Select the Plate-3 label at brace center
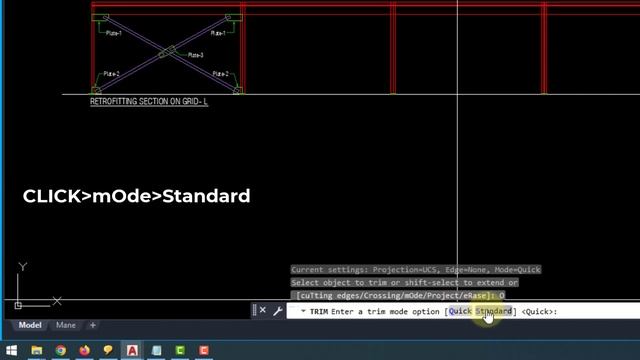The width and height of the screenshot is (640, 360). click(196, 55)
